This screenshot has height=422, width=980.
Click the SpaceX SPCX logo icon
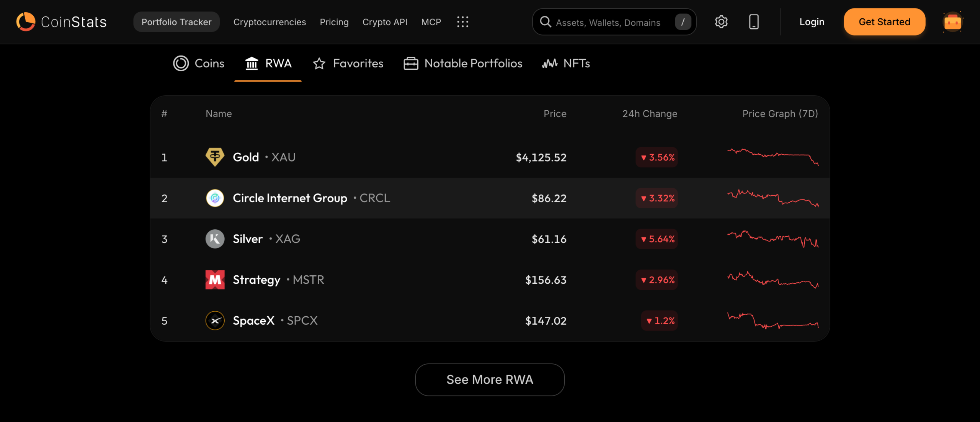(215, 321)
